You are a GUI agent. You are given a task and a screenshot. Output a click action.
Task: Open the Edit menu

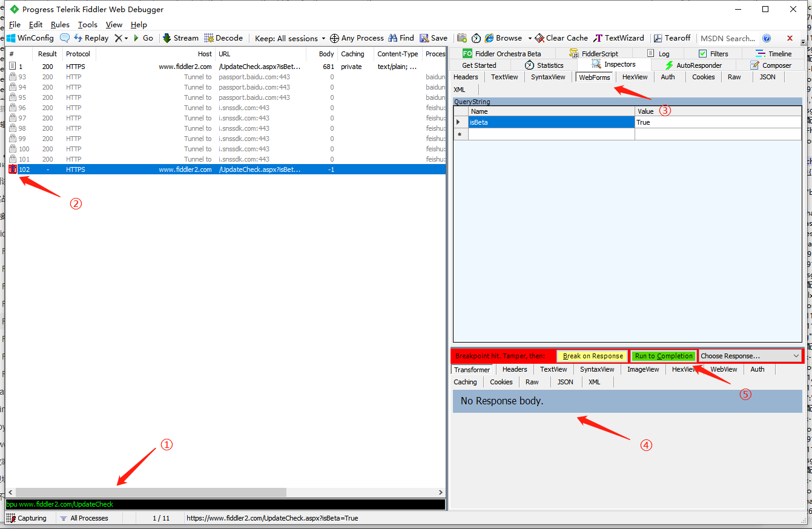coord(36,25)
